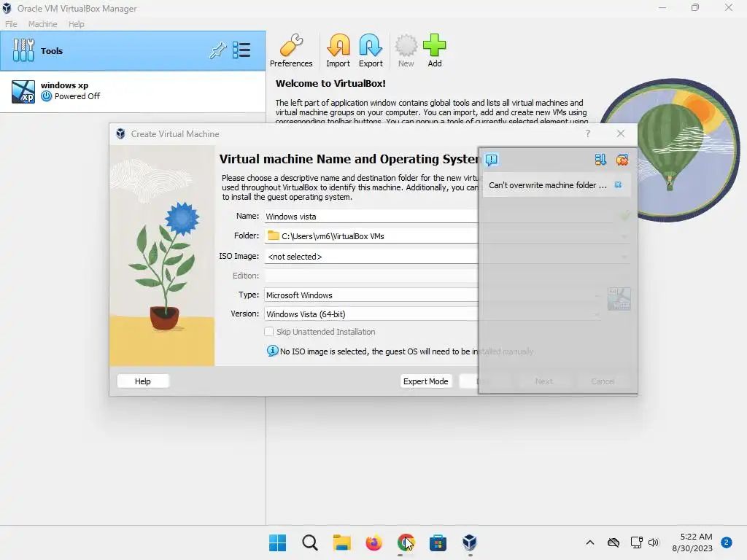Click the network display tray icon
The image size is (747, 560).
(636, 542)
